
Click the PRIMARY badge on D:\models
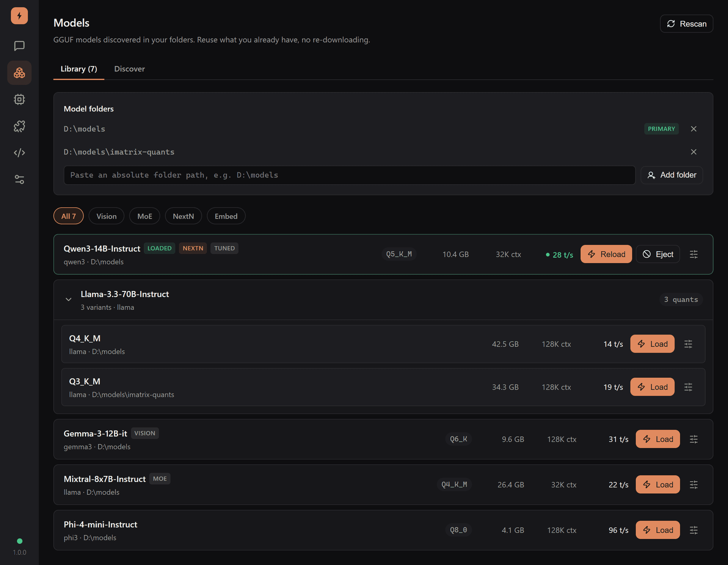pos(661,129)
